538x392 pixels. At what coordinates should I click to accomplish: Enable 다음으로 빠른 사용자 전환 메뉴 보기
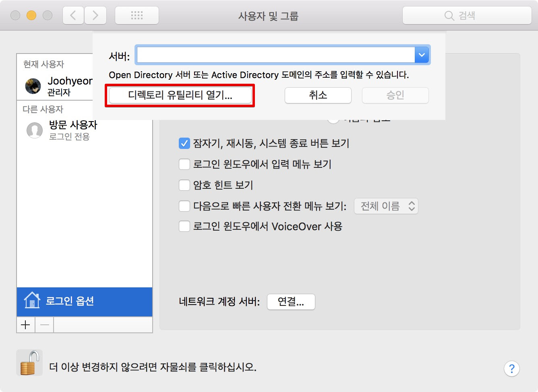pyautogui.click(x=184, y=206)
